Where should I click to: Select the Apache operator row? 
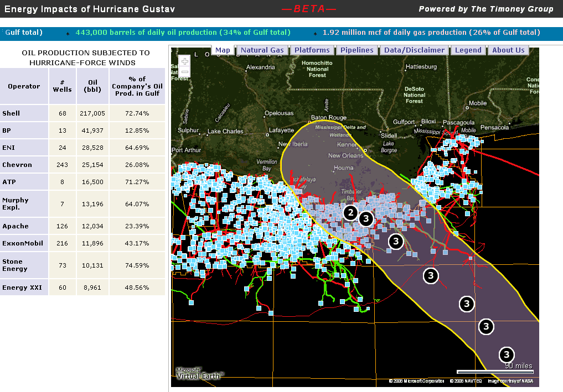pyautogui.click(x=82, y=226)
